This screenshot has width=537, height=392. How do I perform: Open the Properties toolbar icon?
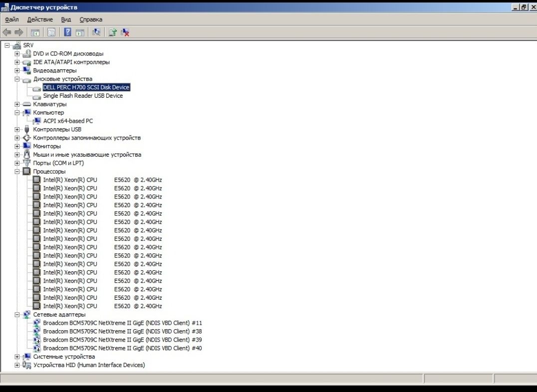pos(51,32)
